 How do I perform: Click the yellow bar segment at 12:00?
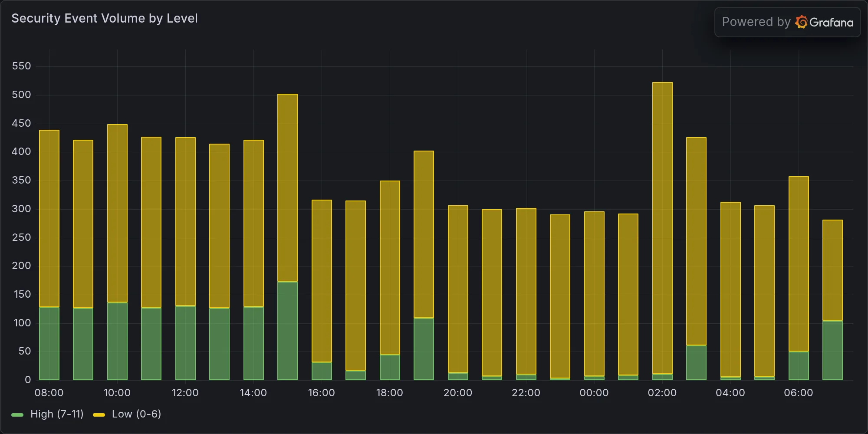tap(185, 221)
